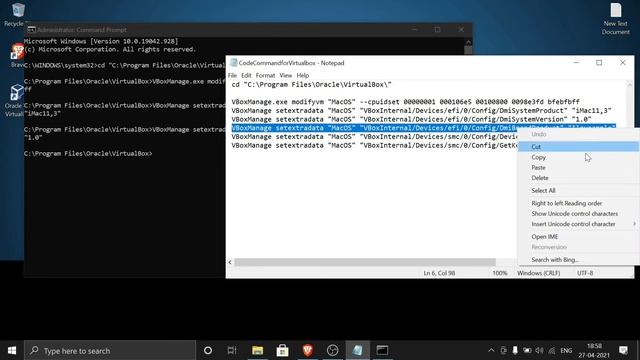Image resolution: width=640 pixels, height=360 pixels.
Task: Switch to Notepad taskbar button
Action: tap(358, 350)
